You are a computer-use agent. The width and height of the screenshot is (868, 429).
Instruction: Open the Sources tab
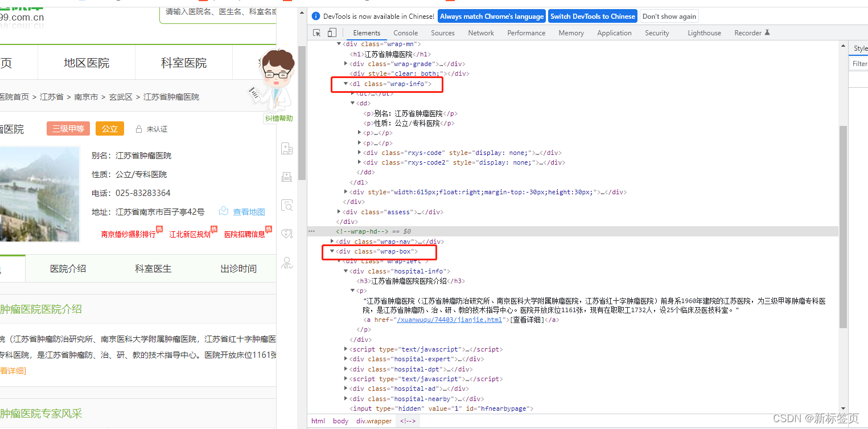point(443,33)
